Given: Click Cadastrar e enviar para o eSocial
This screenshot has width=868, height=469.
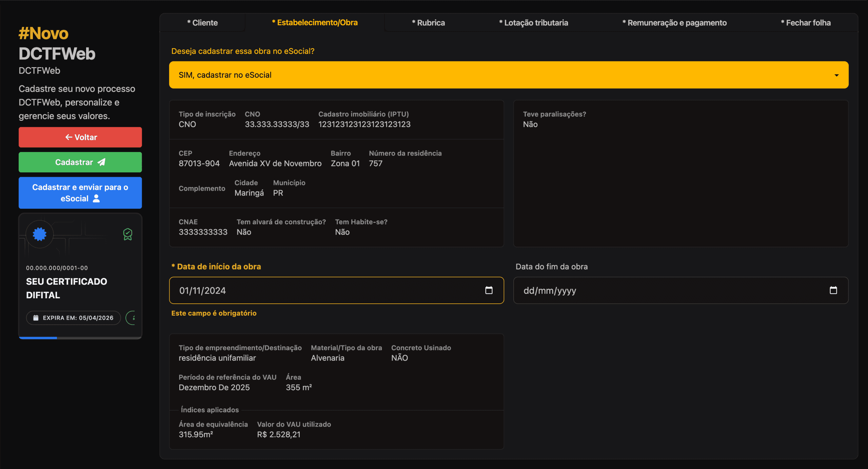Looking at the screenshot, I should pos(80,192).
